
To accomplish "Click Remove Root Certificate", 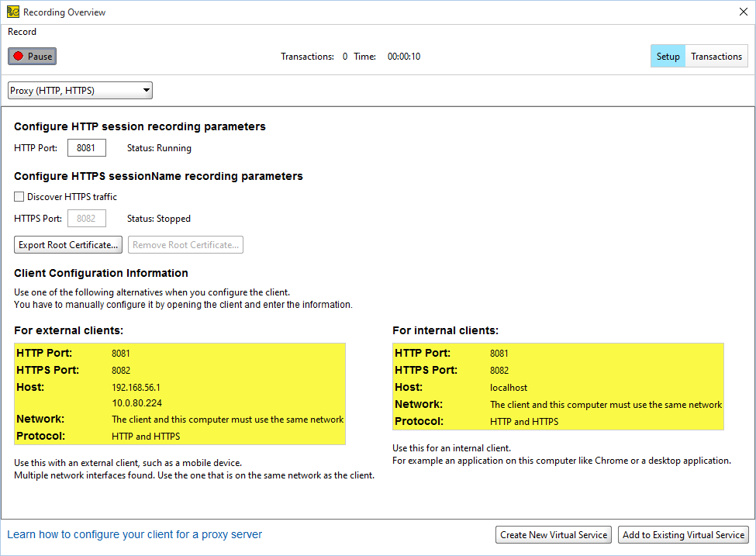I will pos(185,244).
